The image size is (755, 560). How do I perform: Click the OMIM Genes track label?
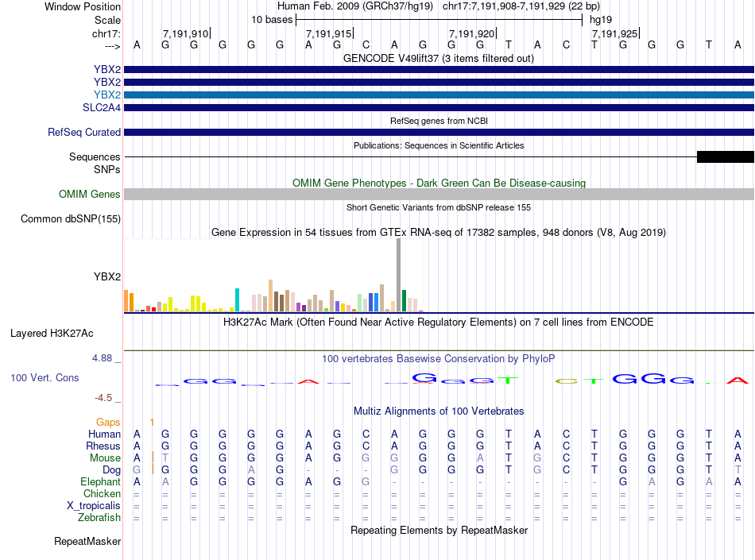pos(90,194)
